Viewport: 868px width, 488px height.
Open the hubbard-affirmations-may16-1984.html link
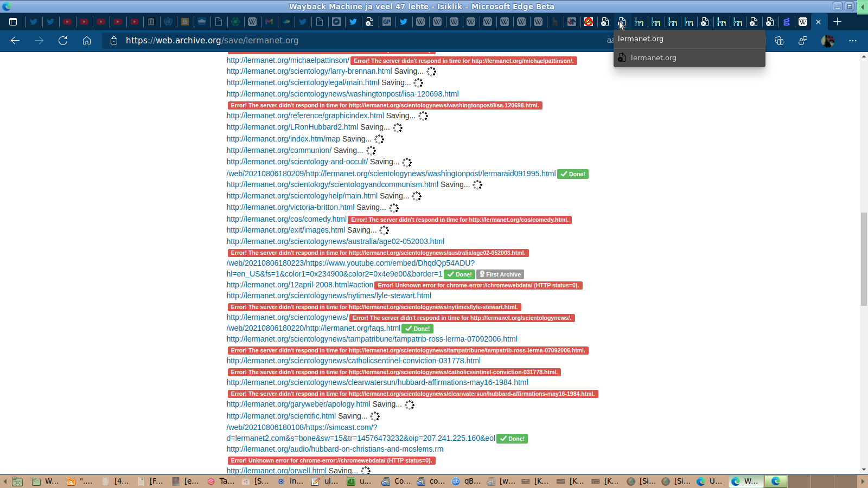click(x=378, y=382)
